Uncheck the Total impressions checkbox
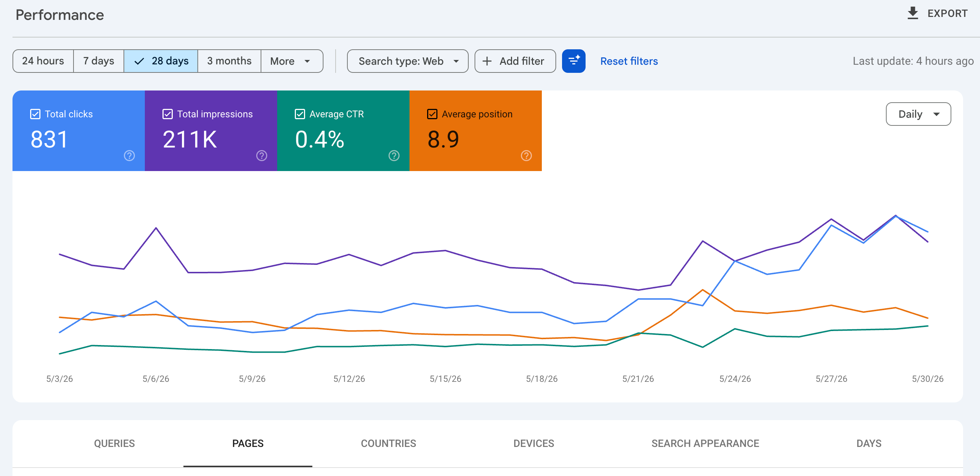Viewport: 980px width, 476px height. [168, 114]
